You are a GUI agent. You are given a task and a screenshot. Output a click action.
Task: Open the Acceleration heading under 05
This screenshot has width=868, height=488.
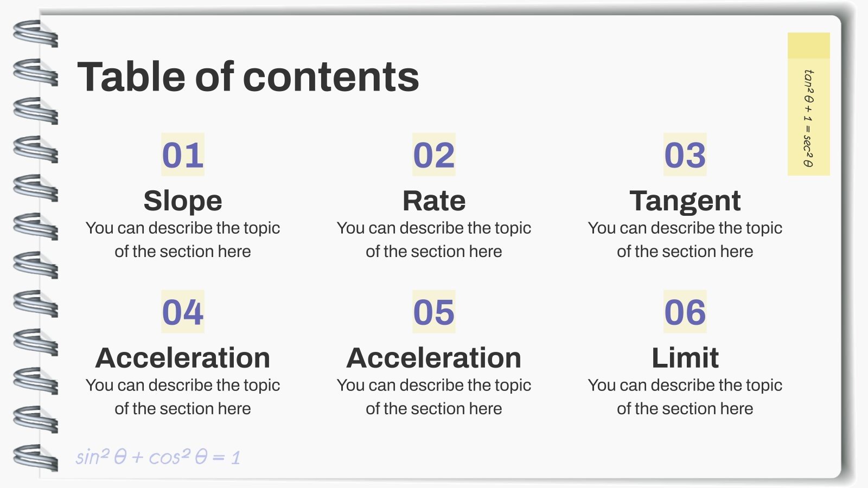(x=434, y=358)
